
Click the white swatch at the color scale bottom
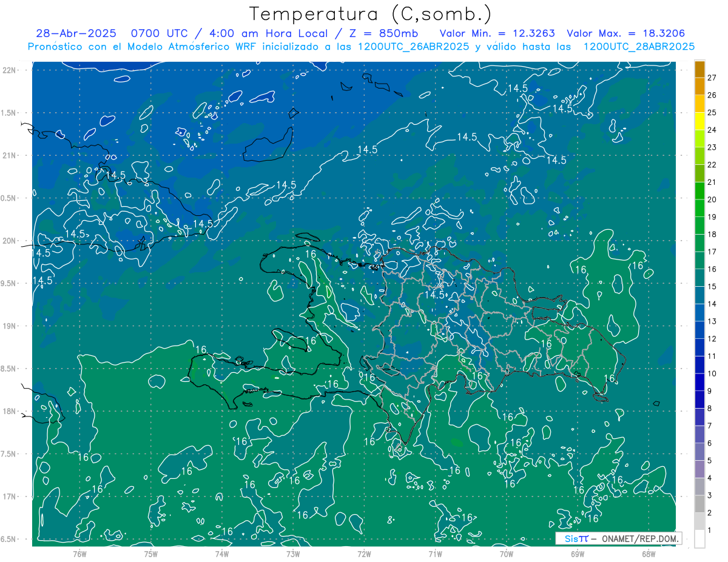click(x=699, y=539)
